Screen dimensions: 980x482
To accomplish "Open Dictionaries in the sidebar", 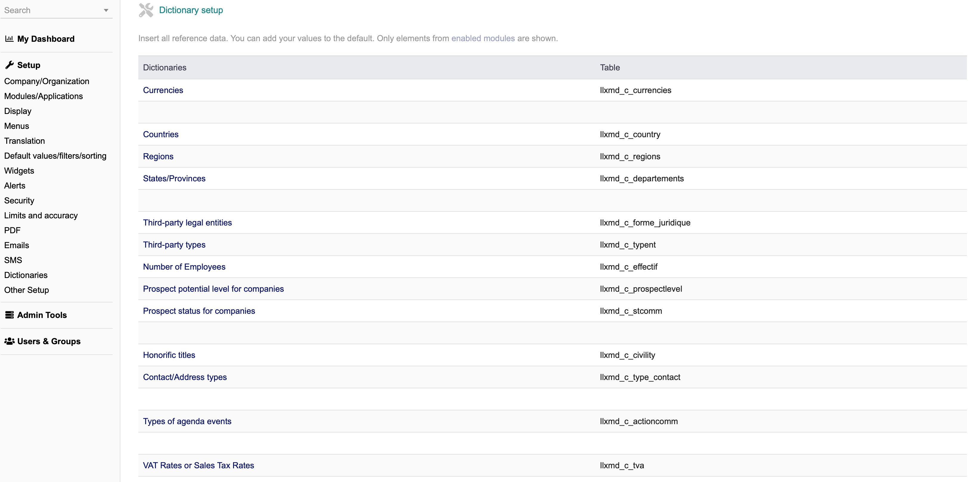I will point(26,275).
